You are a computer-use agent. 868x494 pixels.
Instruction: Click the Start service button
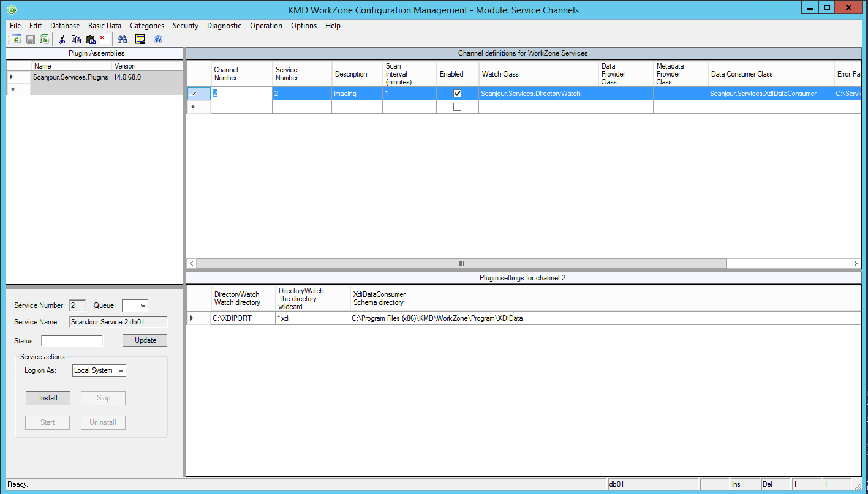(x=47, y=422)
